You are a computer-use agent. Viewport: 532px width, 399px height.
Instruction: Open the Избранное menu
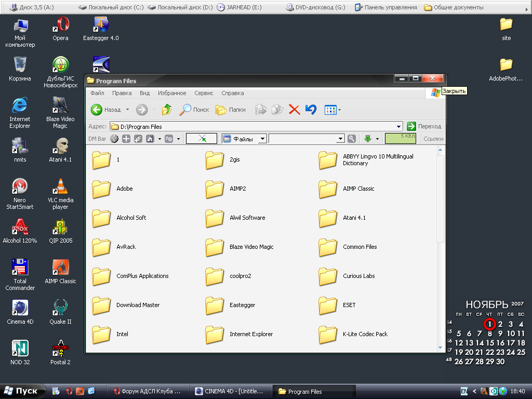[171, 93]
